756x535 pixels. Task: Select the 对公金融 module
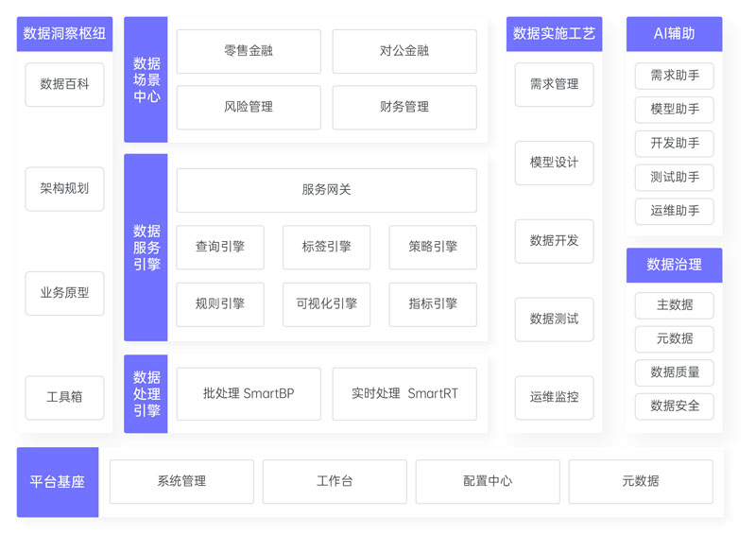404,51
